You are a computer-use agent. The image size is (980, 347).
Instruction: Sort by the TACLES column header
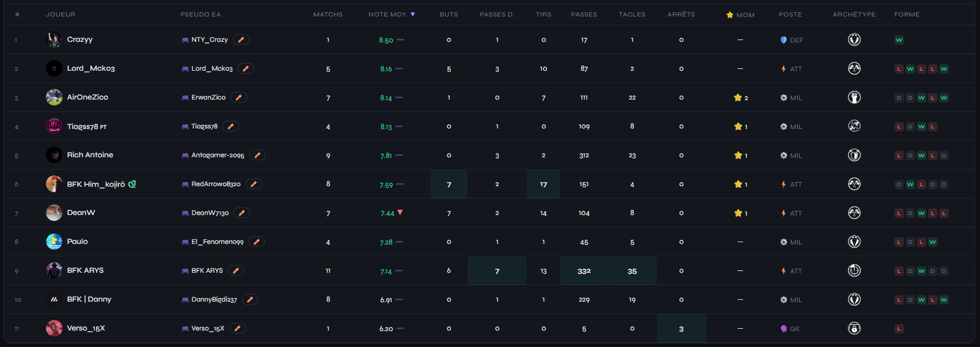pos(632,14)
